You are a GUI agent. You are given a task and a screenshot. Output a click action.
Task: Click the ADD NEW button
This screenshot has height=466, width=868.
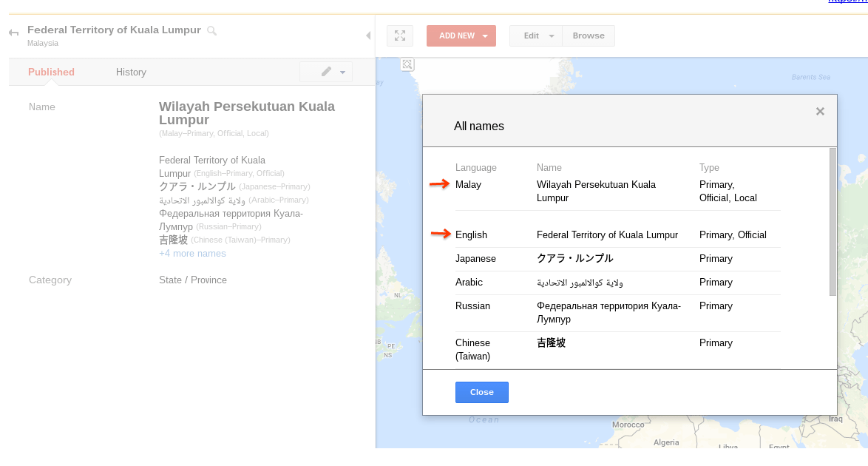[455, 35]
